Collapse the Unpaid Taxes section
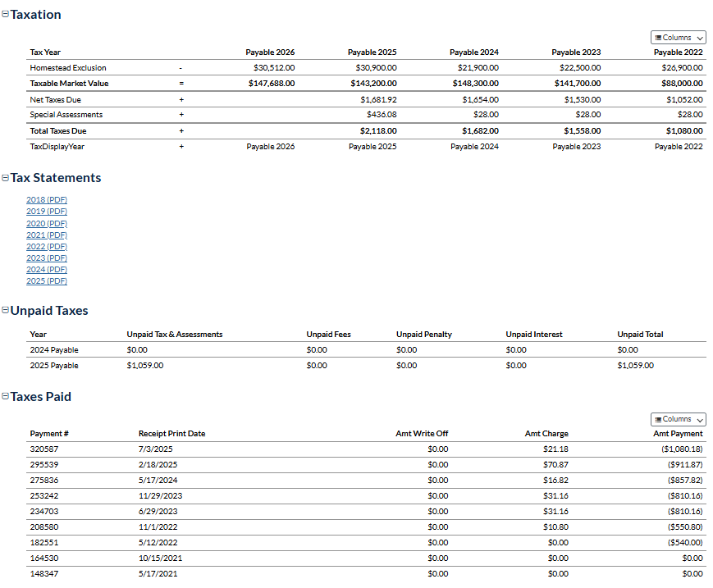Viewport: 713px width, 588px height. pyautogui.click(x=5, y=311)
